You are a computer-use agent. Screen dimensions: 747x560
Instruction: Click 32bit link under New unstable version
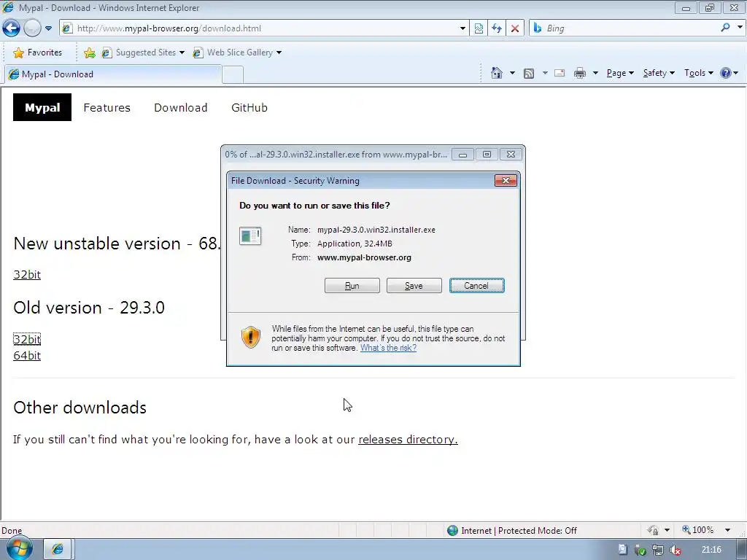click(27, 275)
